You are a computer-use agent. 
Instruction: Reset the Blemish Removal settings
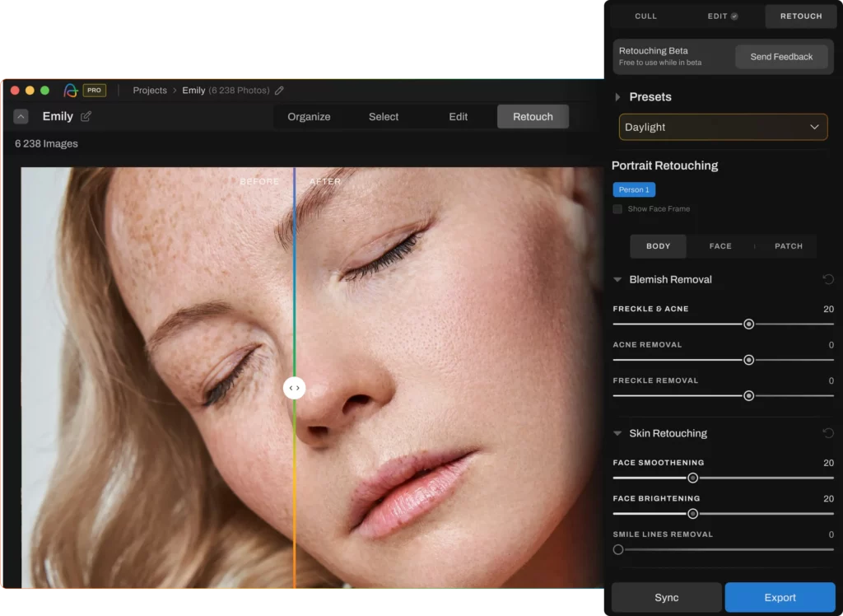coord(828,279)
